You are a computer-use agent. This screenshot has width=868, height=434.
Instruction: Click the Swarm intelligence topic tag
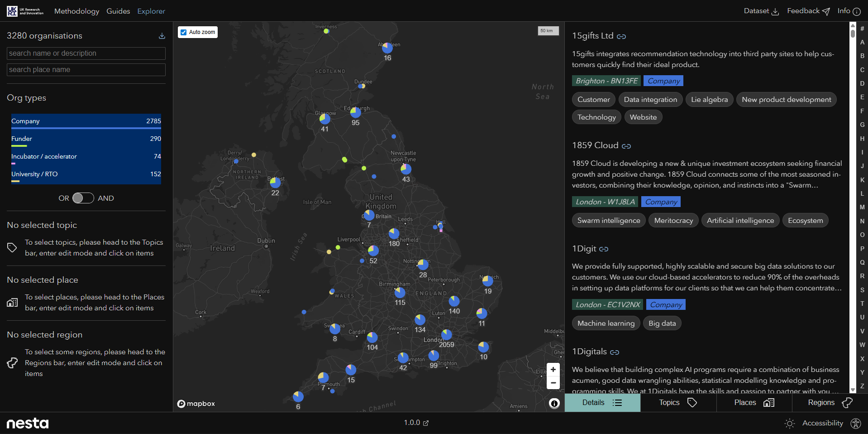coord(609,221)
